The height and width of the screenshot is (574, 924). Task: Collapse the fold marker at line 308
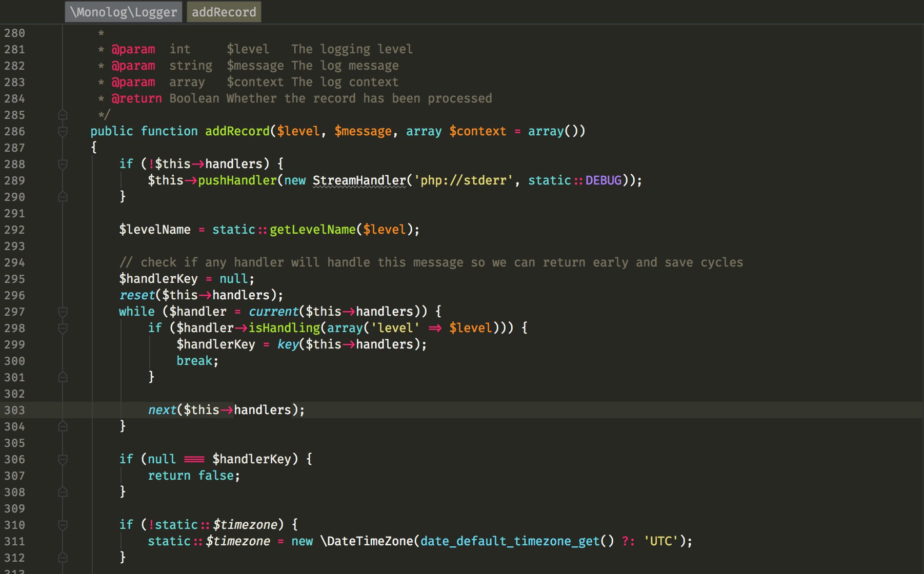pyautogui.click(x=62, y=492)
